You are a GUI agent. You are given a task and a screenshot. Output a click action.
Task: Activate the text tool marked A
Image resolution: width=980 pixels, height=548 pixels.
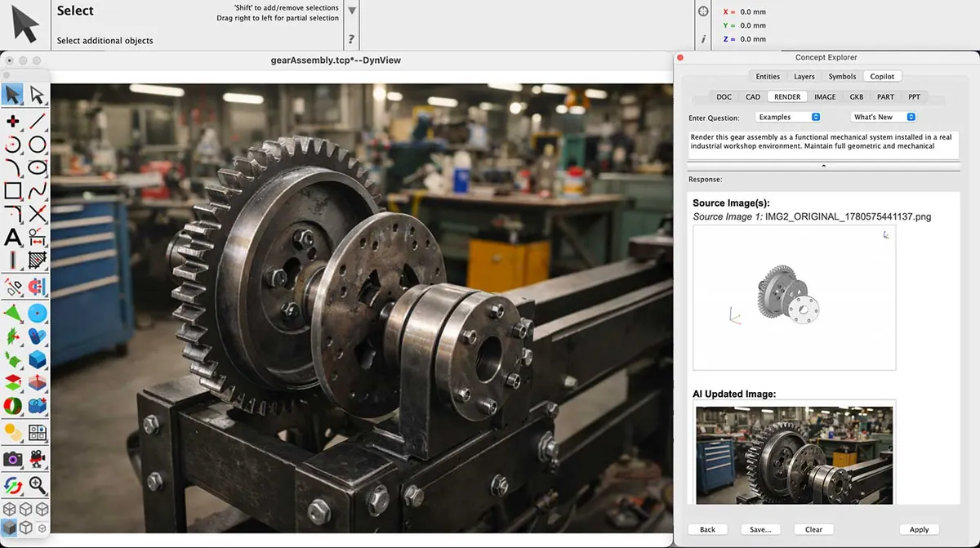coord(13,238)
